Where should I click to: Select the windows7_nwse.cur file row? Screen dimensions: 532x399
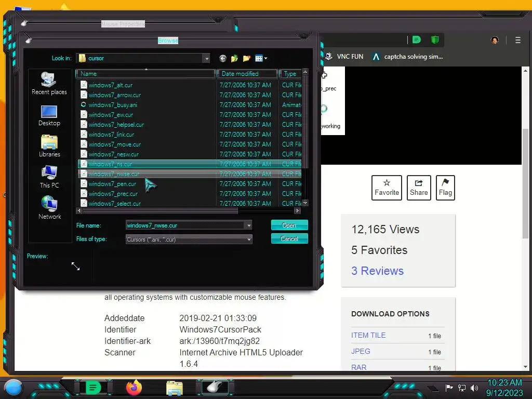coord(190,174)
